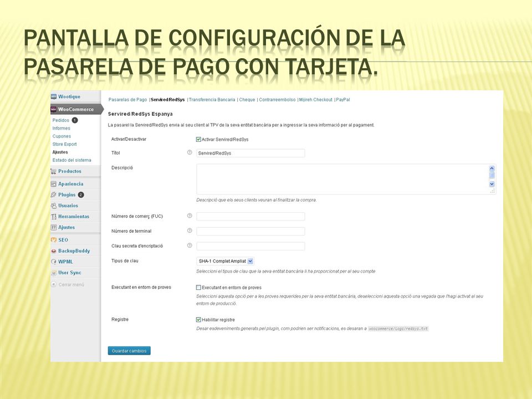Click the Títol text field
Screen dimensions: 532x399
click(x=250, y=153)
